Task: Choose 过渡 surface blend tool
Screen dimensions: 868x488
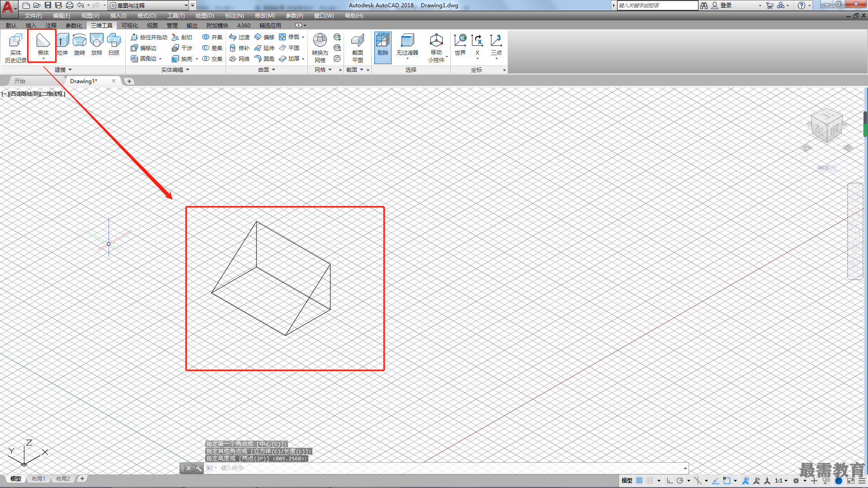Action: (x=240, y=37)
